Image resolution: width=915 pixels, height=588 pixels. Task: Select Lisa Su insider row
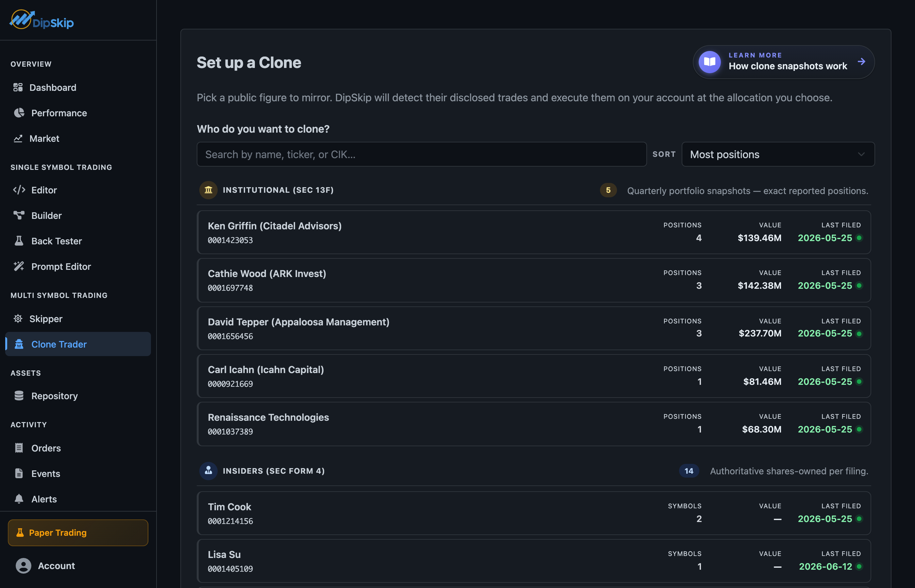click(x=534, y=561)
